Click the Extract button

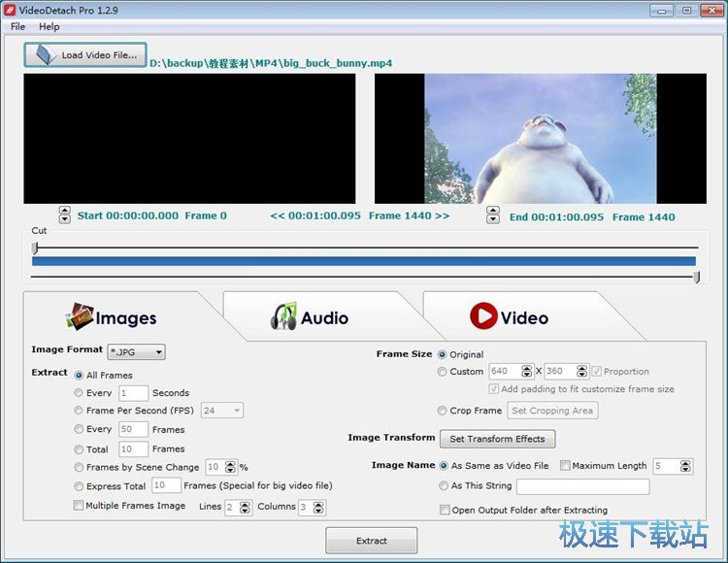click(372, 541)
